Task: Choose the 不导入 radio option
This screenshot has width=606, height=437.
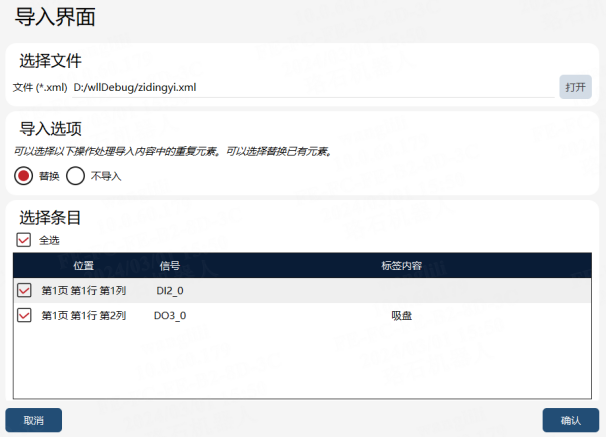Action: (x=75, y=176)
